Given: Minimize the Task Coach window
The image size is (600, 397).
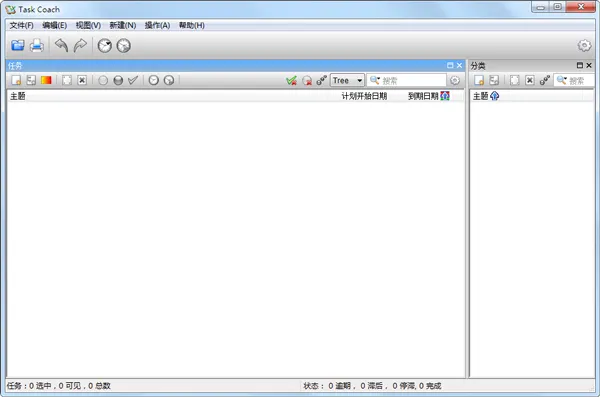Looking at the screenshot, I should pos(540,7).
